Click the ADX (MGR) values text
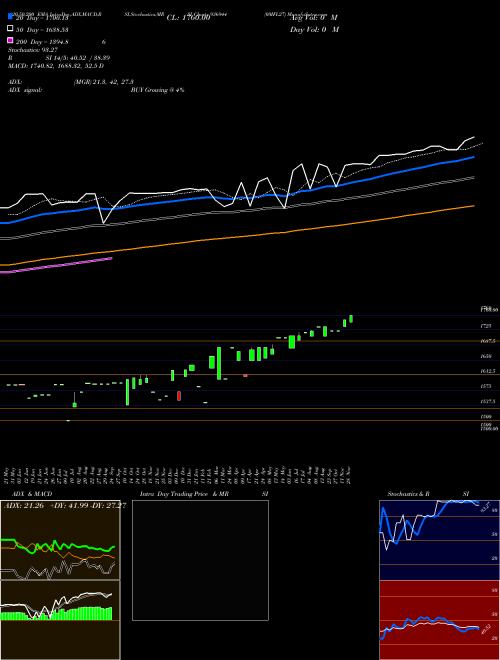Viewport: 500px width, 660px height. click(x=104, y=82)
